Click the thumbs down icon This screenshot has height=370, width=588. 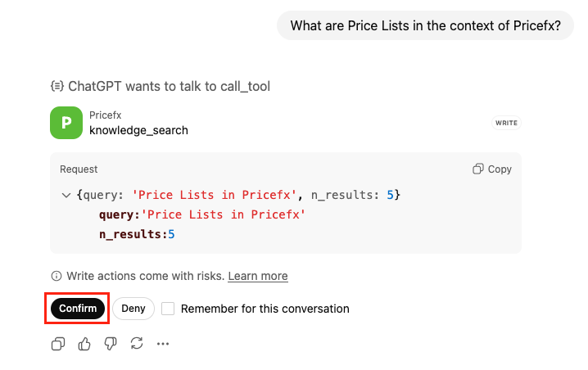(111, 344)
